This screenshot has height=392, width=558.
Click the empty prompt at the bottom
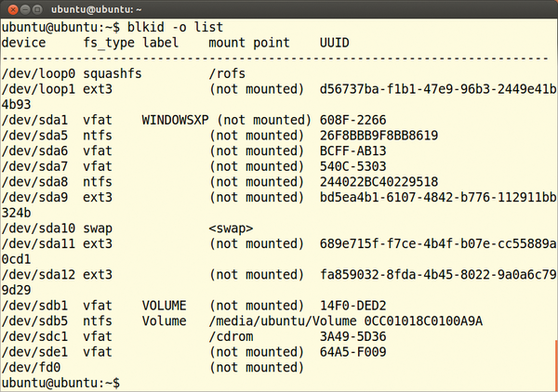[x=60, y=383]
